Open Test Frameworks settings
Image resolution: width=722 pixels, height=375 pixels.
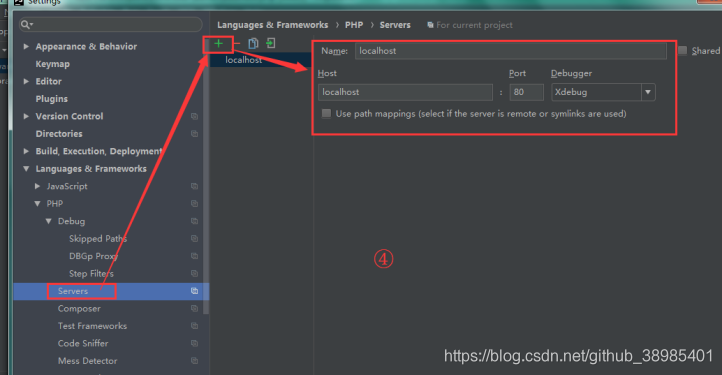pos(92,326)
